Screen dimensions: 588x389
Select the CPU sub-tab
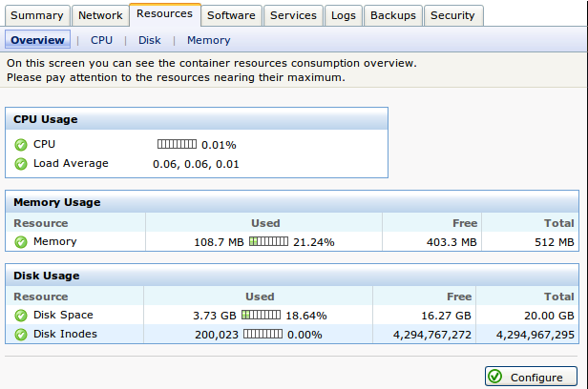tap(101, 40)
